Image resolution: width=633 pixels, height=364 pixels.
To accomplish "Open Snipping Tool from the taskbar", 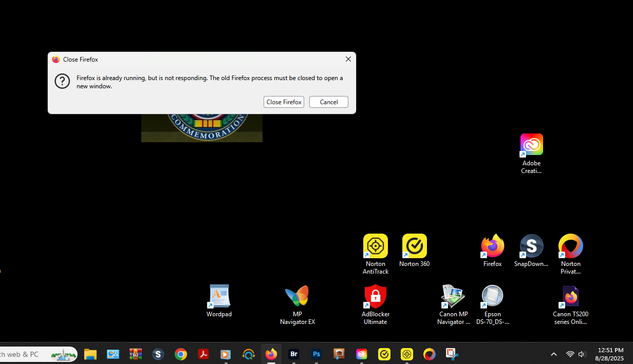I will point(452,354).
